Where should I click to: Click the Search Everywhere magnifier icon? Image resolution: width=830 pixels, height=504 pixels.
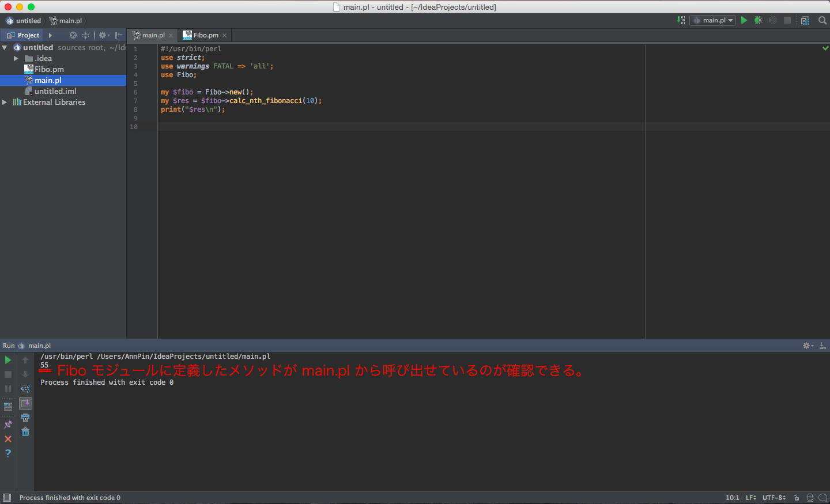[x=823, y=20]
